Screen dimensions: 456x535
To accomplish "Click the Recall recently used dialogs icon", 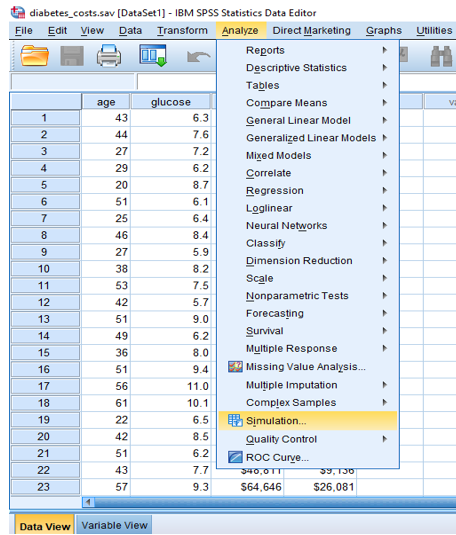I will (153, 55).
